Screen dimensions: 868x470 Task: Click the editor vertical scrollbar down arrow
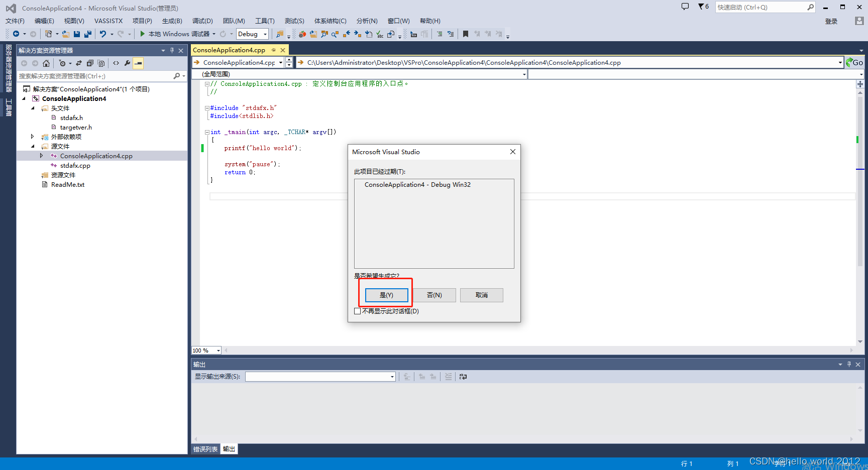(x=860, y=341)
